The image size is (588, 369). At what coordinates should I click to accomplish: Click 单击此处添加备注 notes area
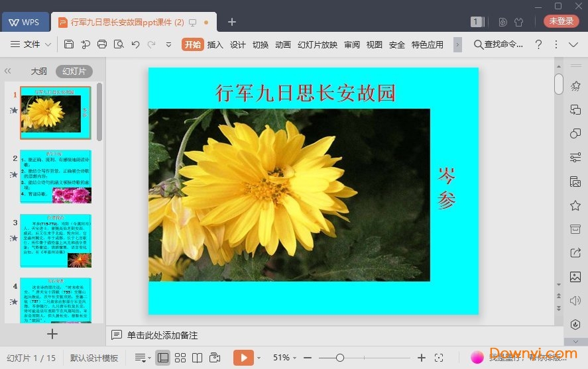click(x=162, y=335)
